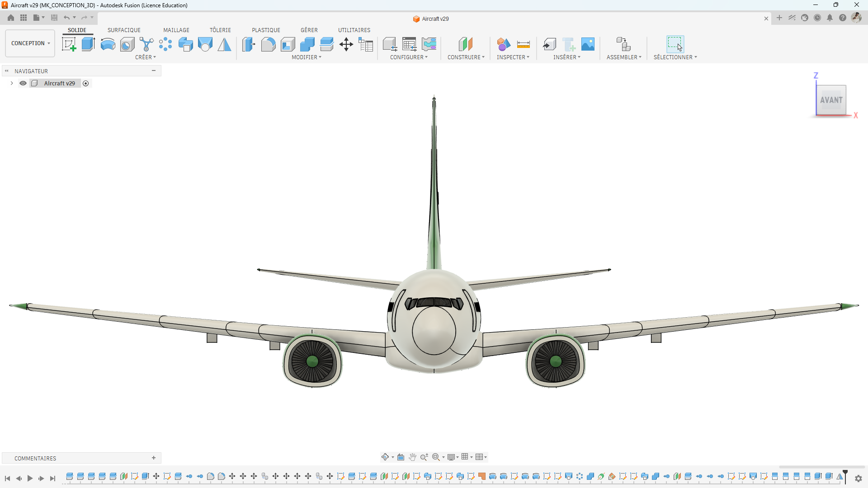Image resolution: width=868 pixels, height=488 pixels.
Task: Open the Orbit navigation tool
Action: (x=385, y=457)
